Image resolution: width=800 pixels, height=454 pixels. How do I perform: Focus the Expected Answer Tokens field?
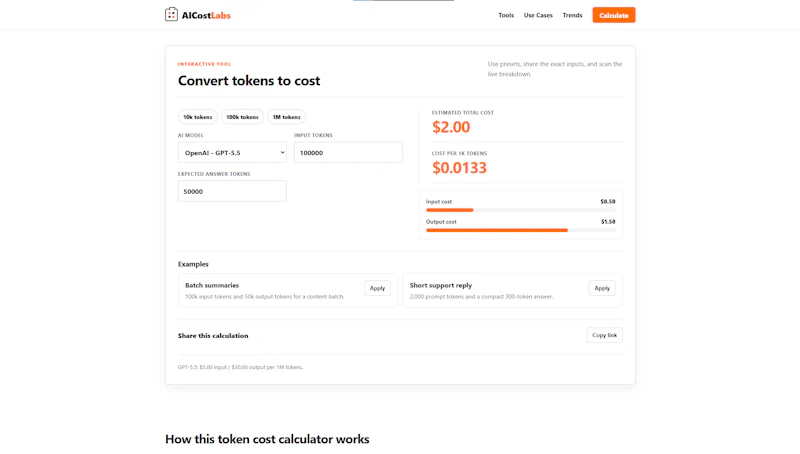(232, 191)
